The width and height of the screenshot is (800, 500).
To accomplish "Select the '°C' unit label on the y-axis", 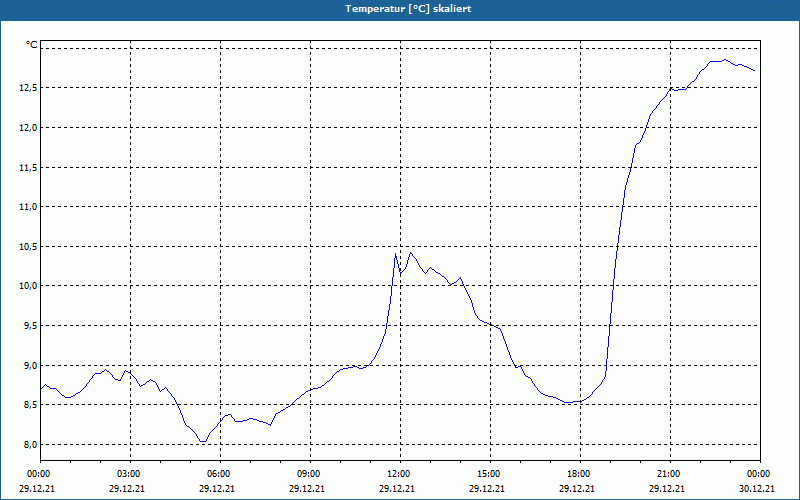I will tap(32, 45).
